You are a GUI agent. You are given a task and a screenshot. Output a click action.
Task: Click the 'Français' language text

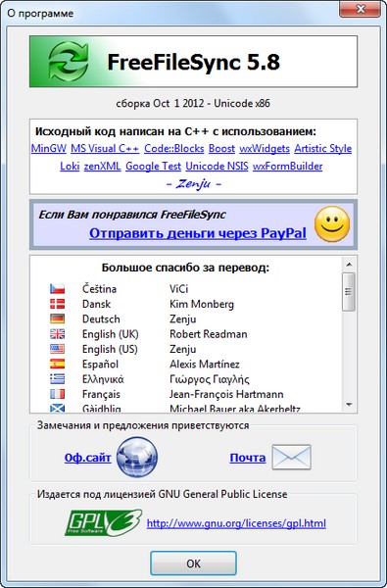(x=101, y=394)
